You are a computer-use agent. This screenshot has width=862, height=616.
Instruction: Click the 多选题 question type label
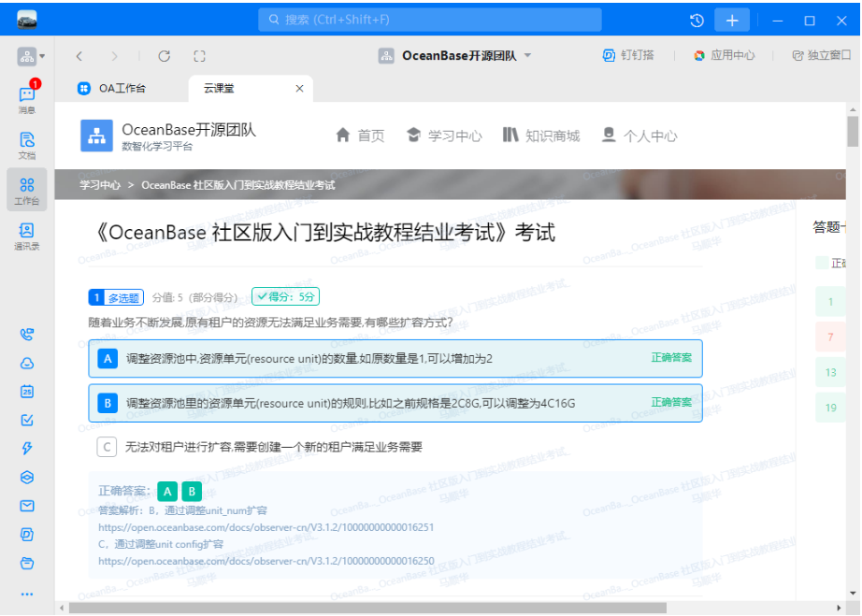123,298
